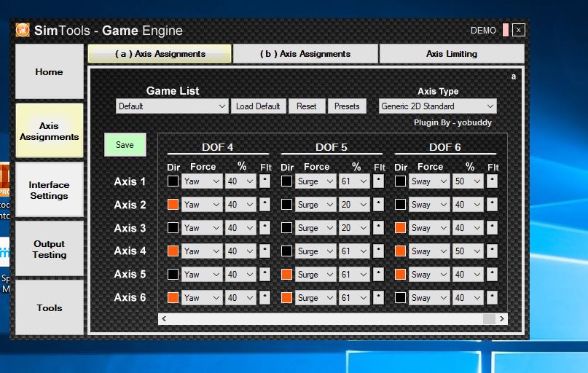The width and height of the screenshot is (588, 373).
Task: Open Axis 4 DOF 4 Force dropdown
Action: (202, 251)
